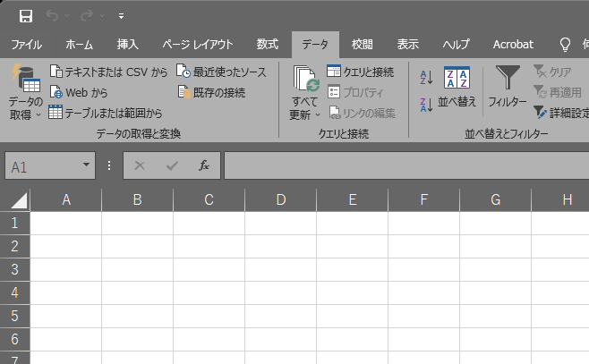Select row 2 header
The width and height of the screenshot is (589, 364).
click(x=14, y=247)
